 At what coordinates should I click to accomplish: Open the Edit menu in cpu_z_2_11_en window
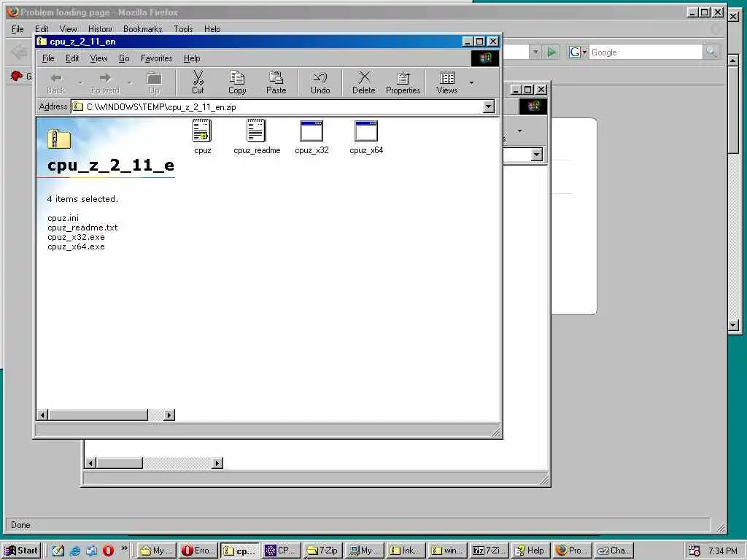coord(72,58)
